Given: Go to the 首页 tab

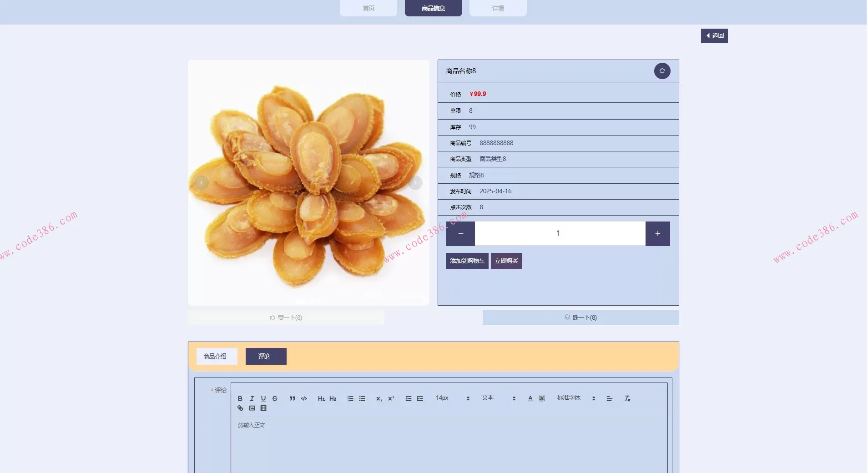Looking at the screenshot, I should (x=368, y=8).
